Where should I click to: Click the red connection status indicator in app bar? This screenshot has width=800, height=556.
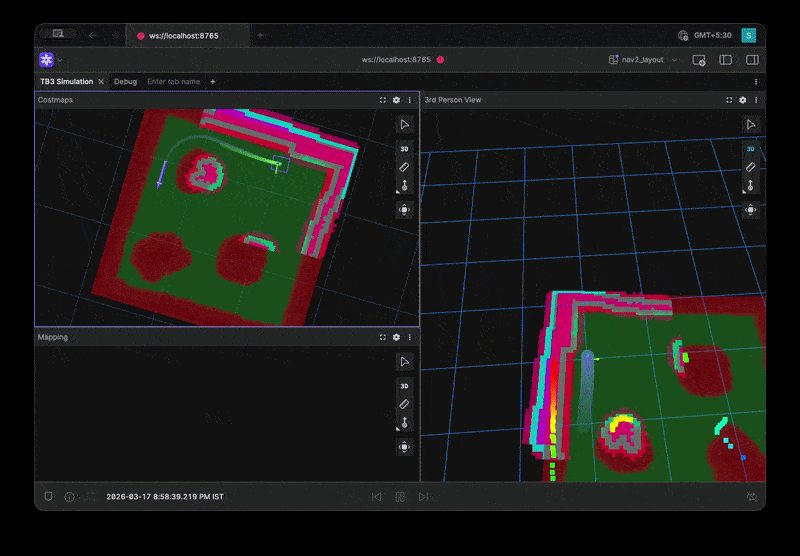point(440,60)
